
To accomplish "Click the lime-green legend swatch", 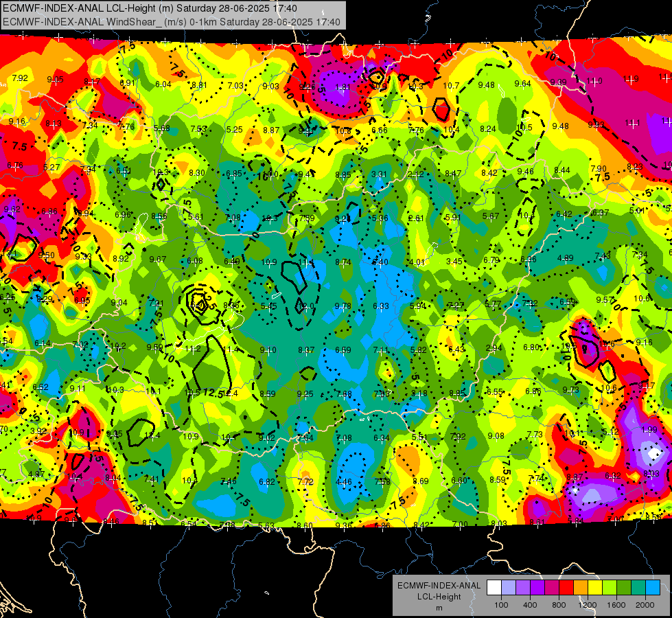I will pos(610,588).
